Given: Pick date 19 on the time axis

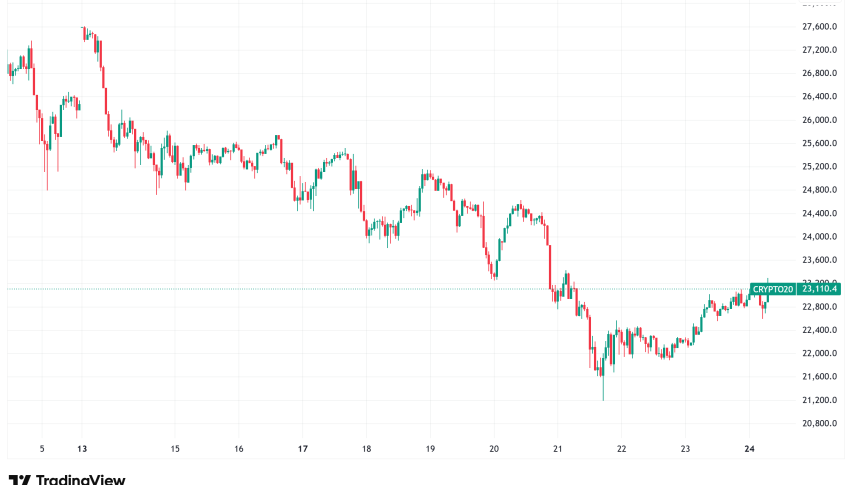Looking at the screenshot, I should click(431, 449).
